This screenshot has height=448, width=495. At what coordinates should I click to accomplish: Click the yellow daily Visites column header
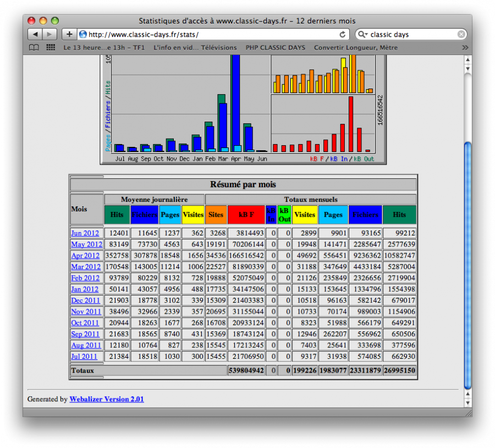(x=193, y=215)
